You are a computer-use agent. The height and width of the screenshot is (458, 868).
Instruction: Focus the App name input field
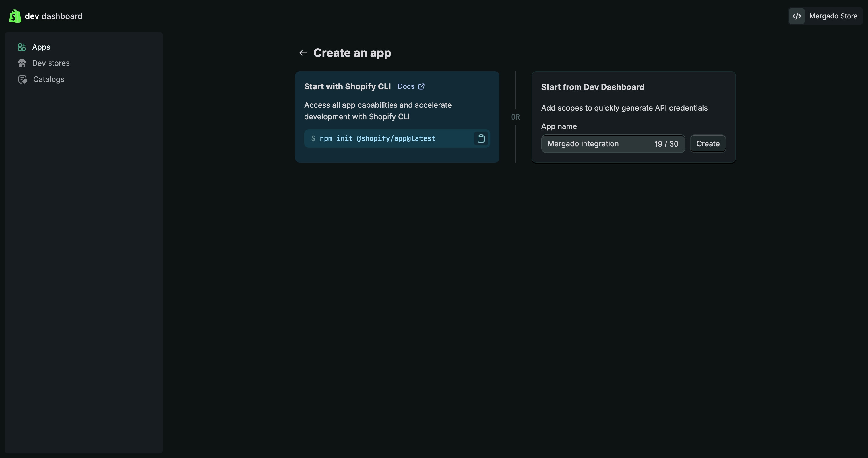click(x=593, y=144)
